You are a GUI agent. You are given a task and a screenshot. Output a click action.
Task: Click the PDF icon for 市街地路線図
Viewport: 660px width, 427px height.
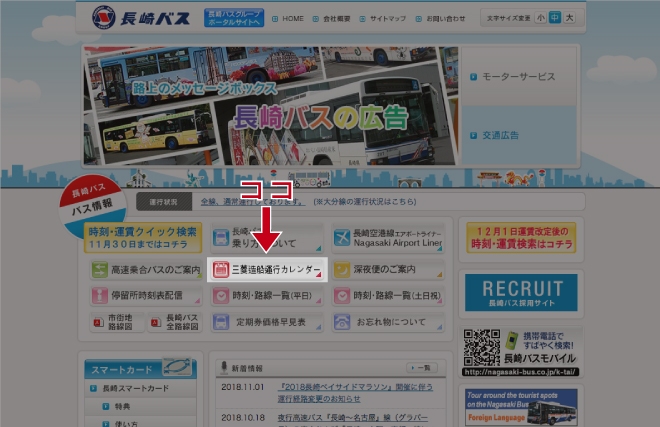98,323
